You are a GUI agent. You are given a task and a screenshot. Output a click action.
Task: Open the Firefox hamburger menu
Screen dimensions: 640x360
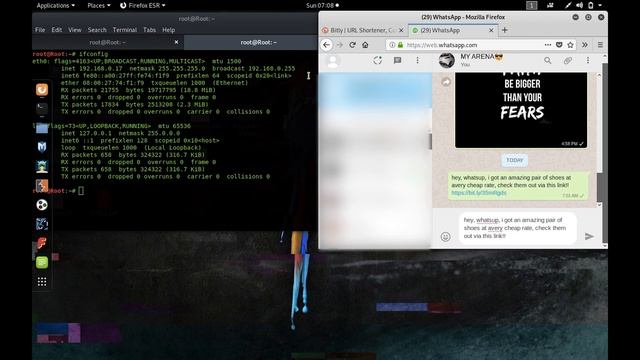[x=600, y=45]
